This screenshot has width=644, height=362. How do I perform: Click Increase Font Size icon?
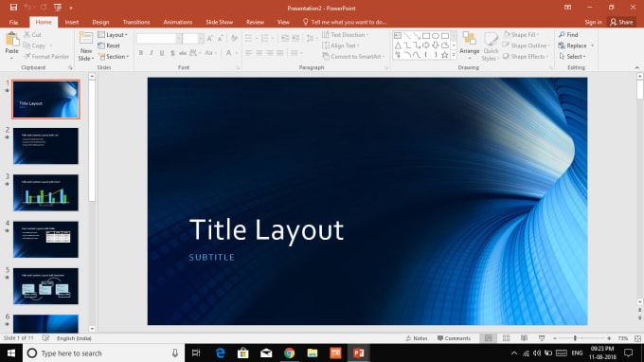[x=210, y=39]
